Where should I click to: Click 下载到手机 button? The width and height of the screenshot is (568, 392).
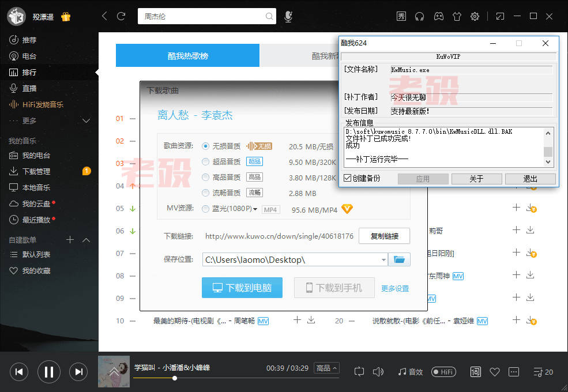pos(334,288)
